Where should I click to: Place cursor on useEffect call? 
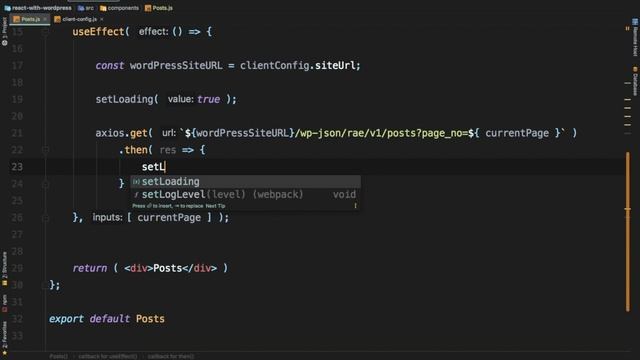[98, 32]
